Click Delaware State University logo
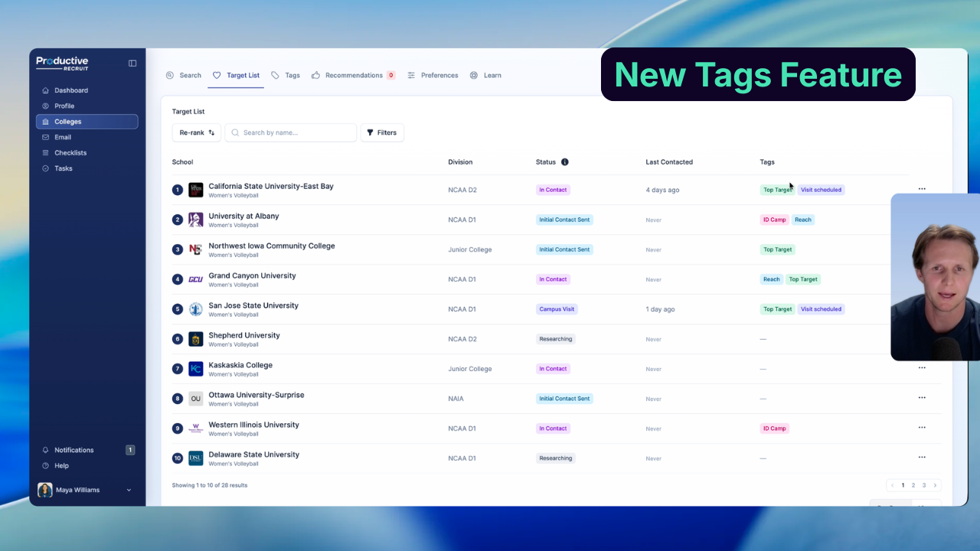 click(196, 458)
